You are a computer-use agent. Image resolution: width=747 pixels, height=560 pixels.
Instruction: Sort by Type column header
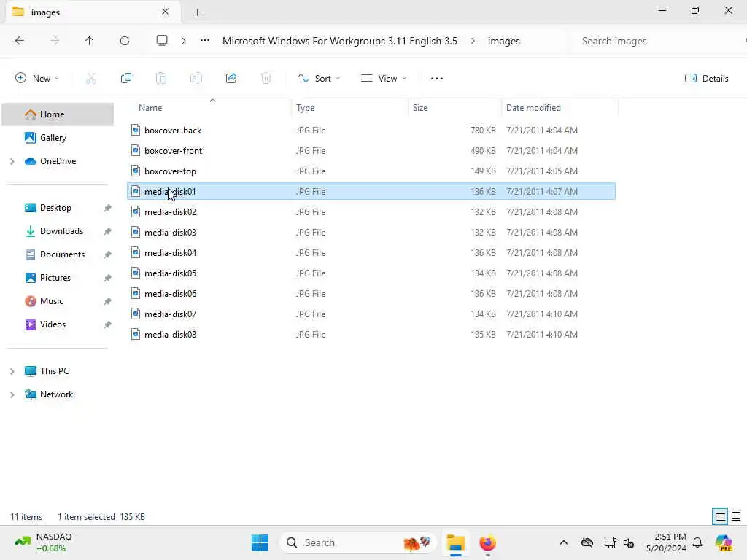[x=349, y=108]
